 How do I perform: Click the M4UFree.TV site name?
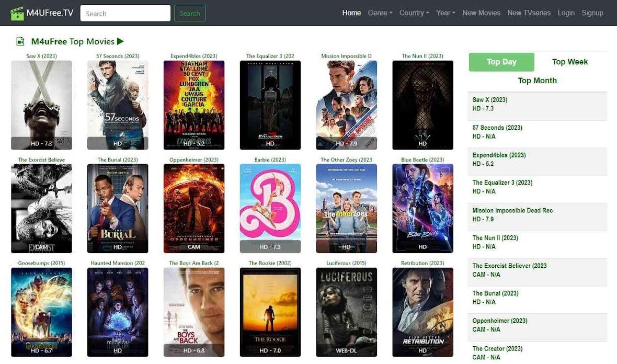pyautogui.click(x=50, y=13)
